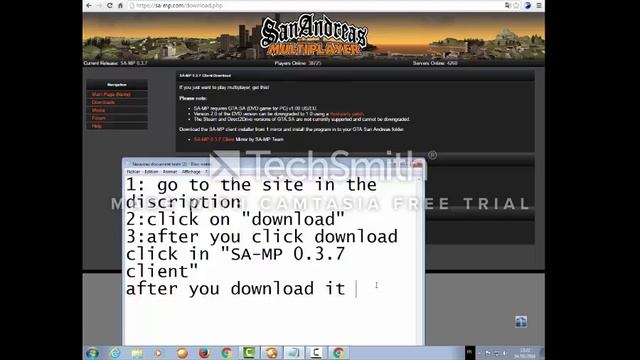640x360 pixels.
Task: Click 'Current Release: SA-MP 0.3.7' text
Action: (116, 63)
